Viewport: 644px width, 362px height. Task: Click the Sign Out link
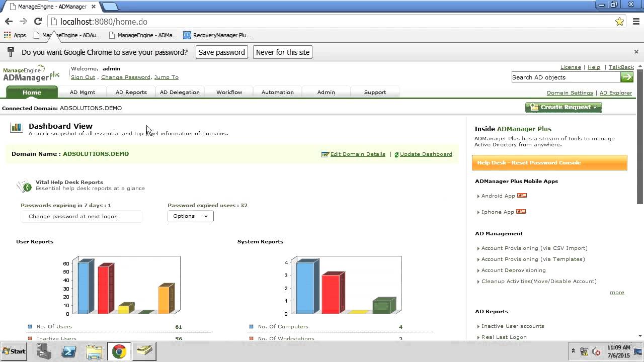click(x=83, y=77)
